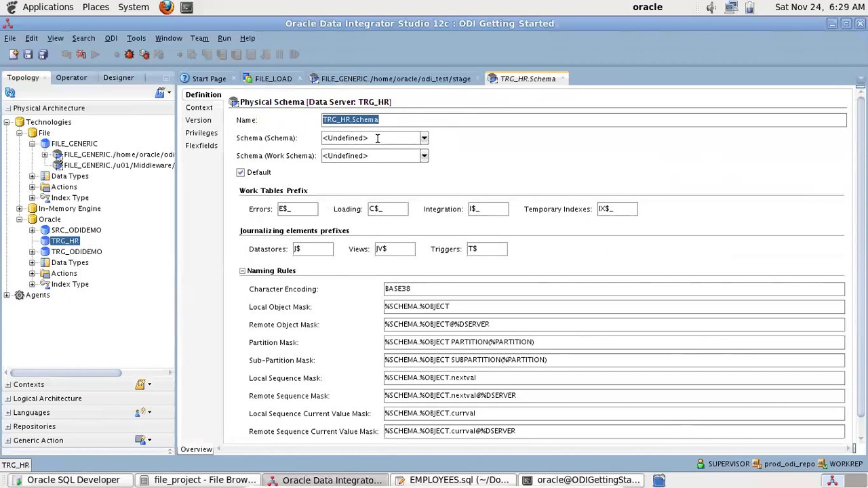Click the New Generic Action icon
The height and width of the screenshot is (488, 868).
(140, 440)
